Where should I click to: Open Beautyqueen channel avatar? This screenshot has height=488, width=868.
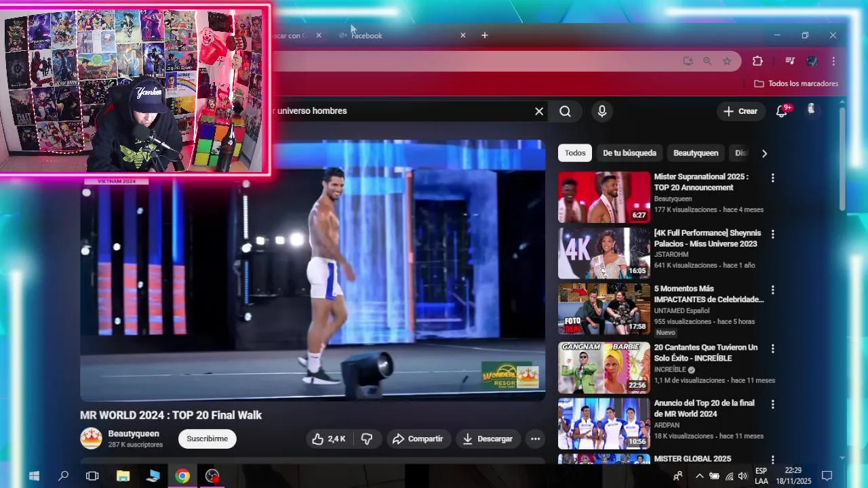[91, 439]
